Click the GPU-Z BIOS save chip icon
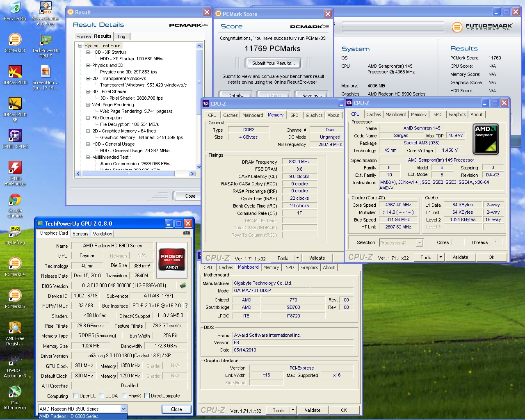The width and height of the screenshot is (525, 420). (x=183, y=285)
